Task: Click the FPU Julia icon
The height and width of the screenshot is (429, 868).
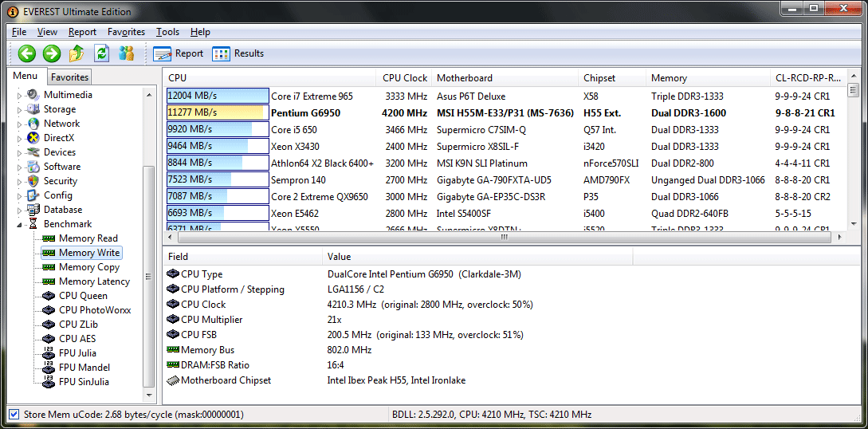Action: click(49, 352)
